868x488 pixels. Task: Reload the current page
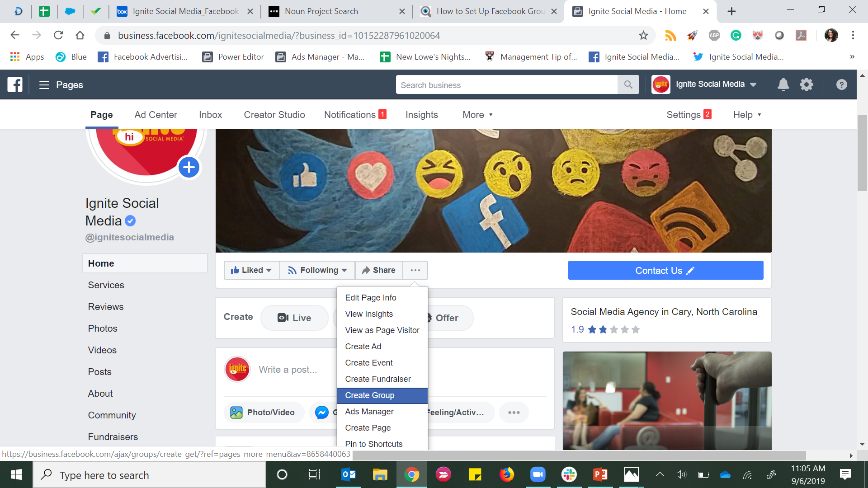[x=58, y=35]
